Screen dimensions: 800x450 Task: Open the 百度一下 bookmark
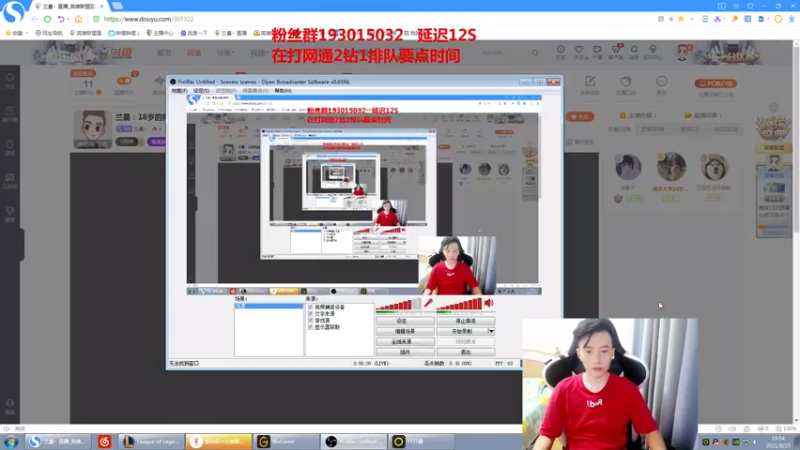pos(194,33)
